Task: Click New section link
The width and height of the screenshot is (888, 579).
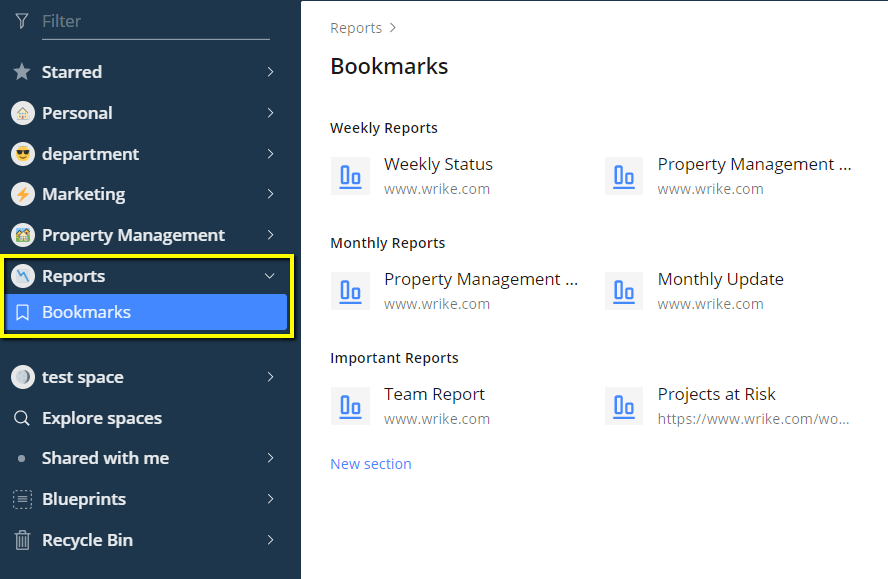Action: coord(371,464)
